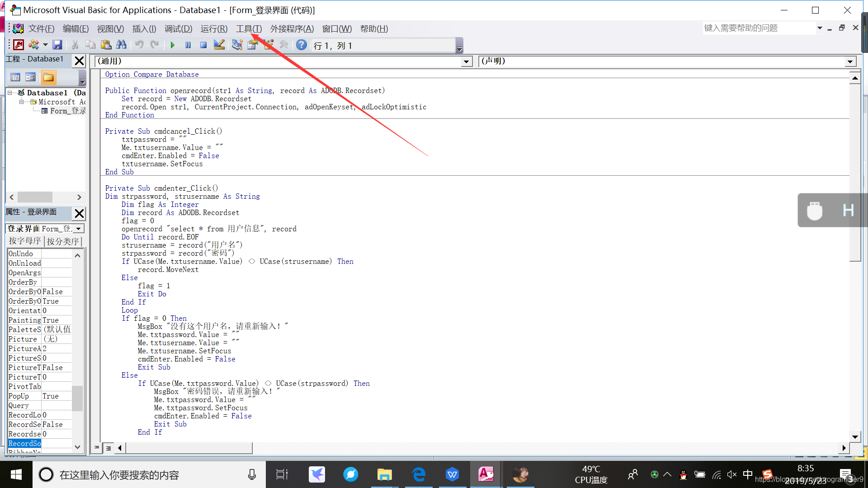Screen dimensions: 868x488
Task: Run the macro with the green play icon
Action: click(172, 45)
